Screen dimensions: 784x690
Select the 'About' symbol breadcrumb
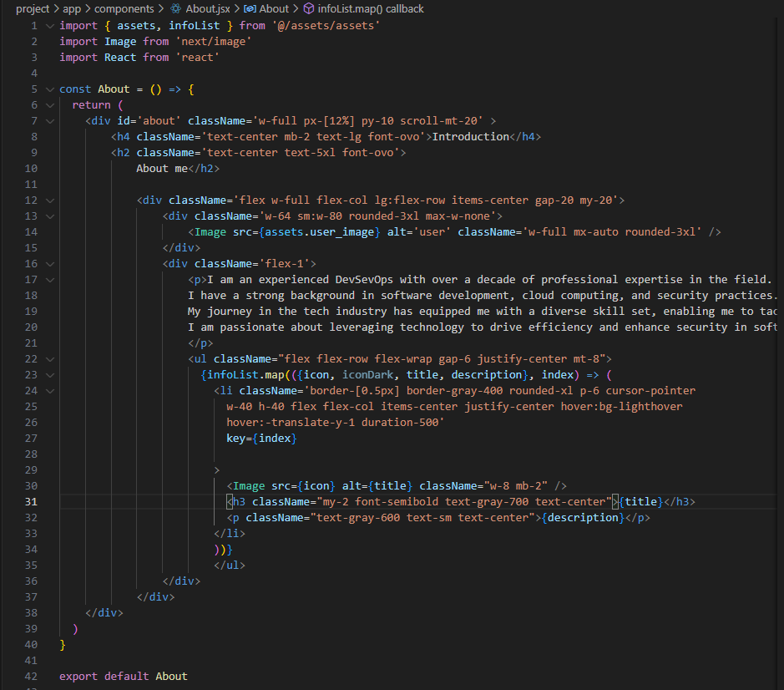[274, 9]
